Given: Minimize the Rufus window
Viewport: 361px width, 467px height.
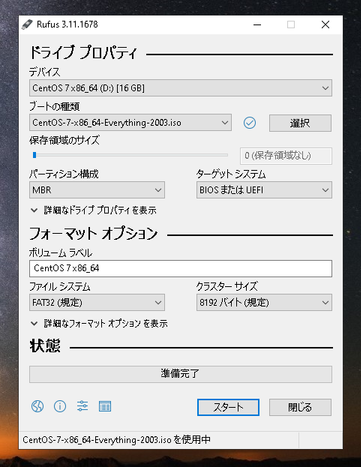Looking at the screenshot, I should pos(257,25).
